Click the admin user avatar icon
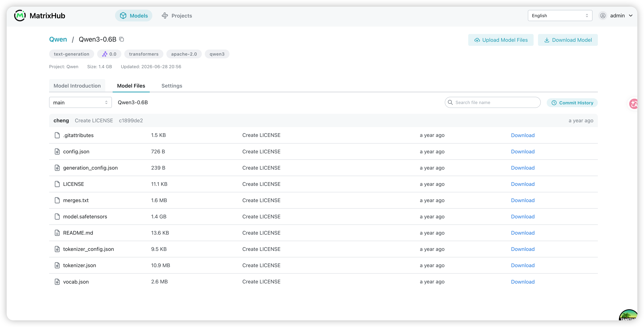The width and height of the screenshot is (644, 327). 603,16
